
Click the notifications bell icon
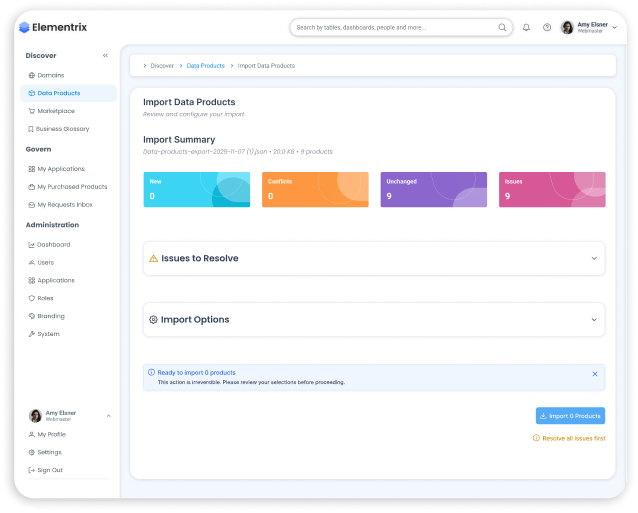[527, 28]
